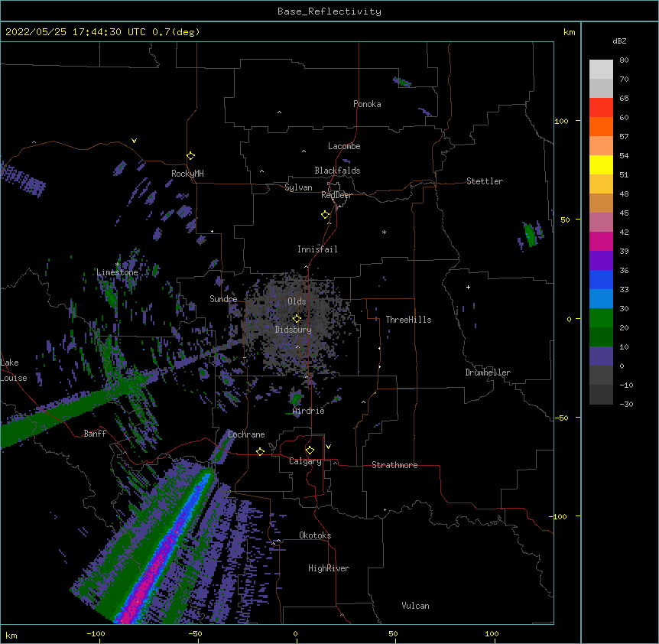Choose the slate purple 10-0 dBZ swatch

(601, 356)
